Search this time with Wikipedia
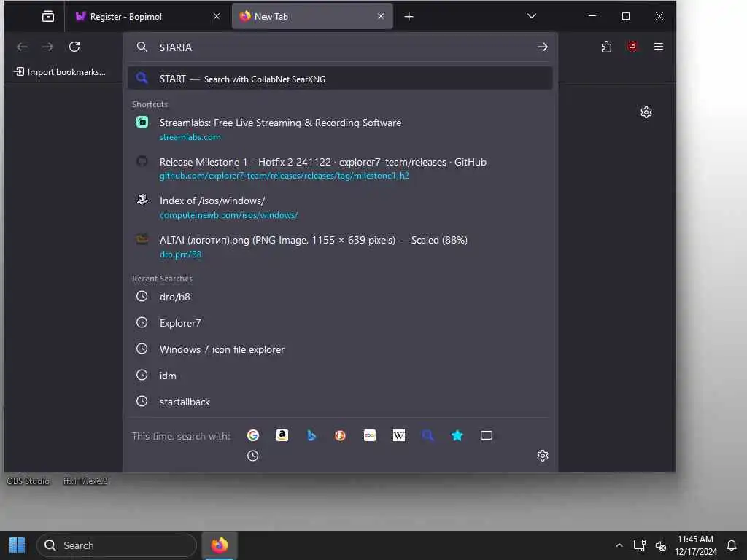This screenshot has height=560, width=747. point(399,435)
